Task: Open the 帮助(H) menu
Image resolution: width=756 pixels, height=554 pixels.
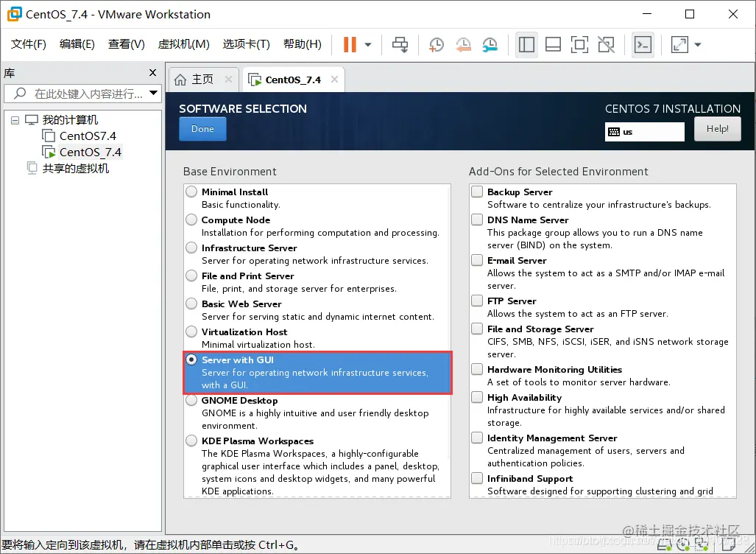Action: coord(303,44)
